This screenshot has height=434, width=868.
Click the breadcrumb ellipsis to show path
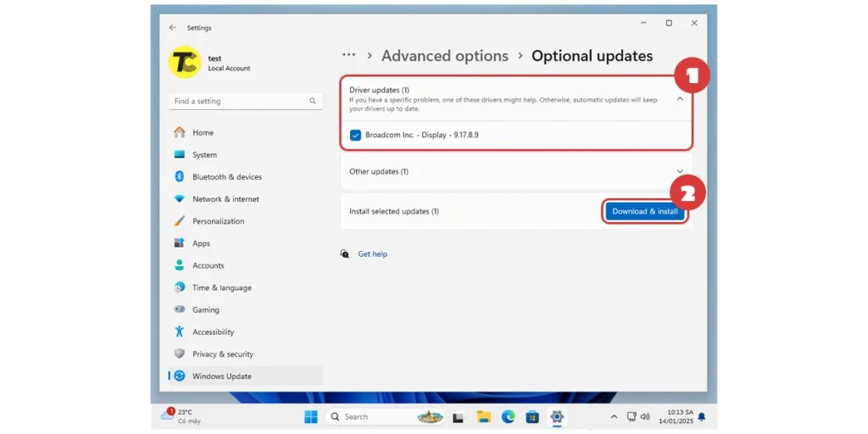point(348,55)
